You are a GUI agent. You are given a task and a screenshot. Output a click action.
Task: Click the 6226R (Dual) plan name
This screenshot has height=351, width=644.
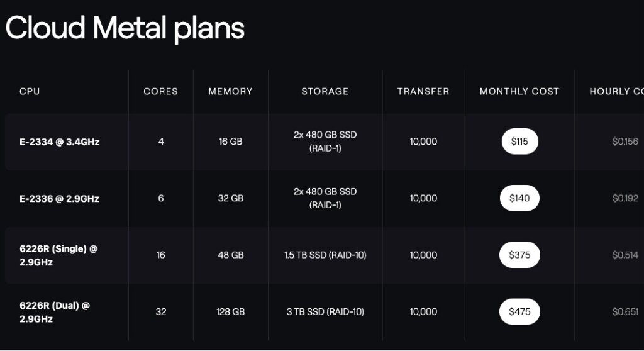(x=55, y=311)
